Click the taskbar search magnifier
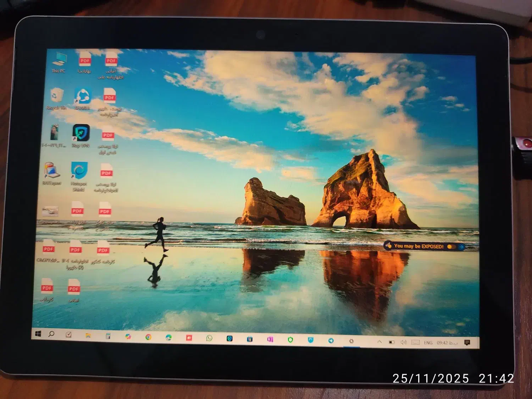Screen dimensions: 532x399 (51, 334)
